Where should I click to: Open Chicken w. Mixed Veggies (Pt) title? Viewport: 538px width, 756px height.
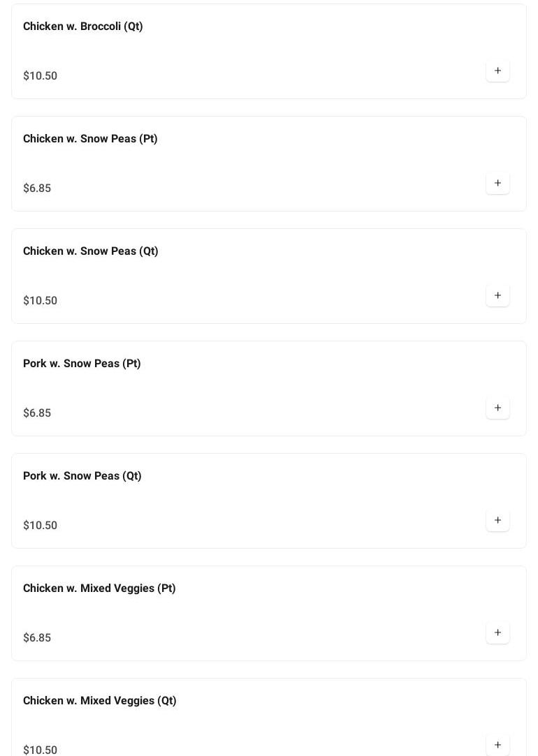coord(99,588)
